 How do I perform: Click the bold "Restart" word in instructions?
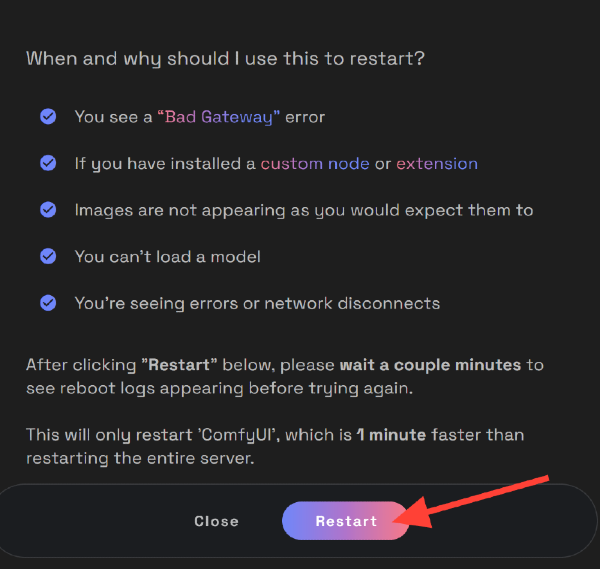(x=179, y=365)
